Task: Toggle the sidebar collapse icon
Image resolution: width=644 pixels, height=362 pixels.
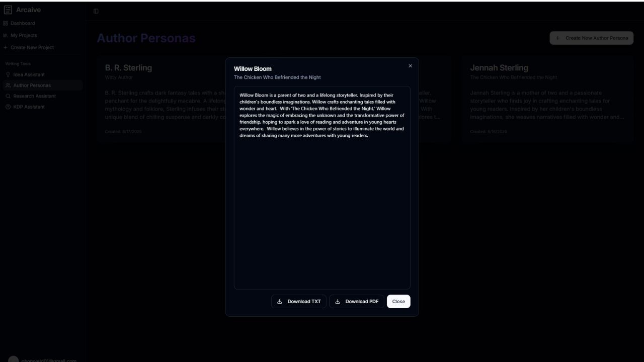Action: click(96, 11)
